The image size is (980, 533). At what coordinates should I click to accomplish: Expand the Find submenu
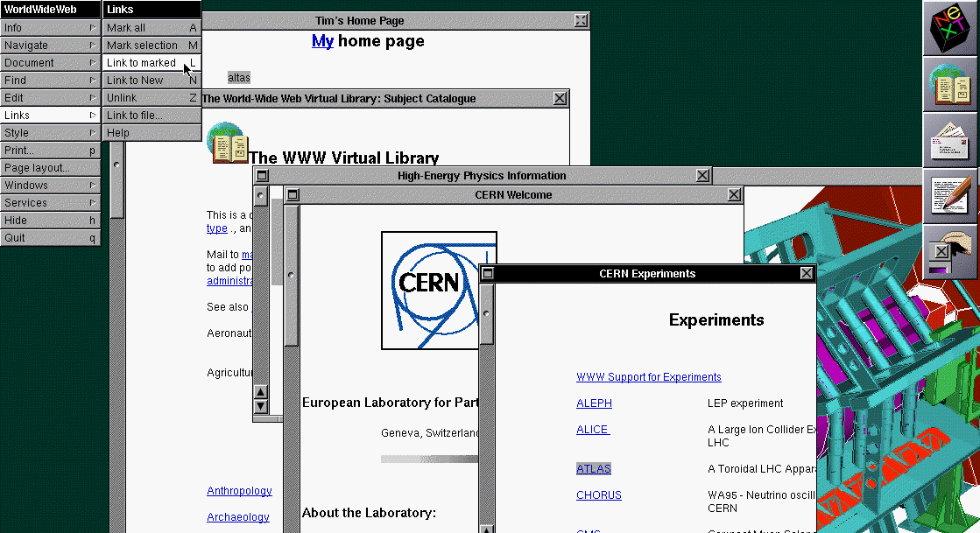point(50,80)
